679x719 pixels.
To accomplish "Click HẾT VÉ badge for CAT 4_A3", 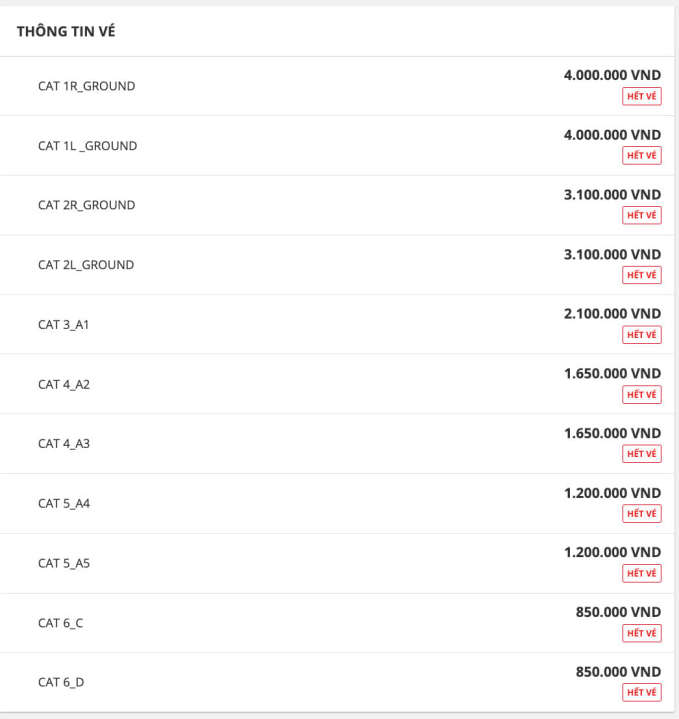I will [641, 454].
